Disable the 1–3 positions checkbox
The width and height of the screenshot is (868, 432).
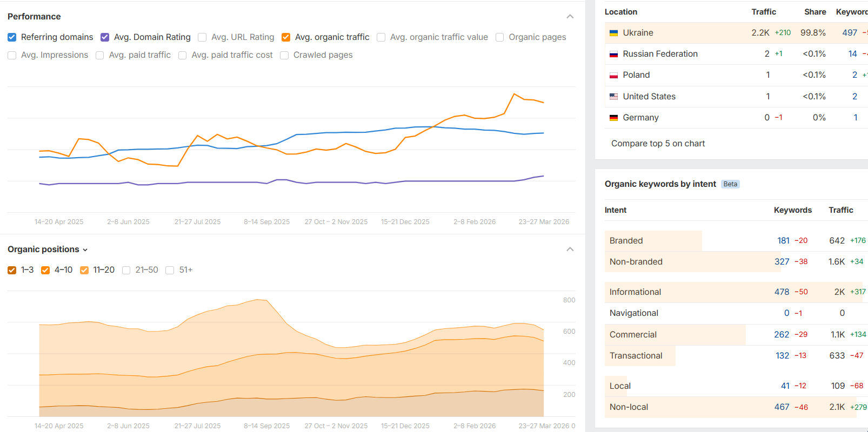[12, 270]
